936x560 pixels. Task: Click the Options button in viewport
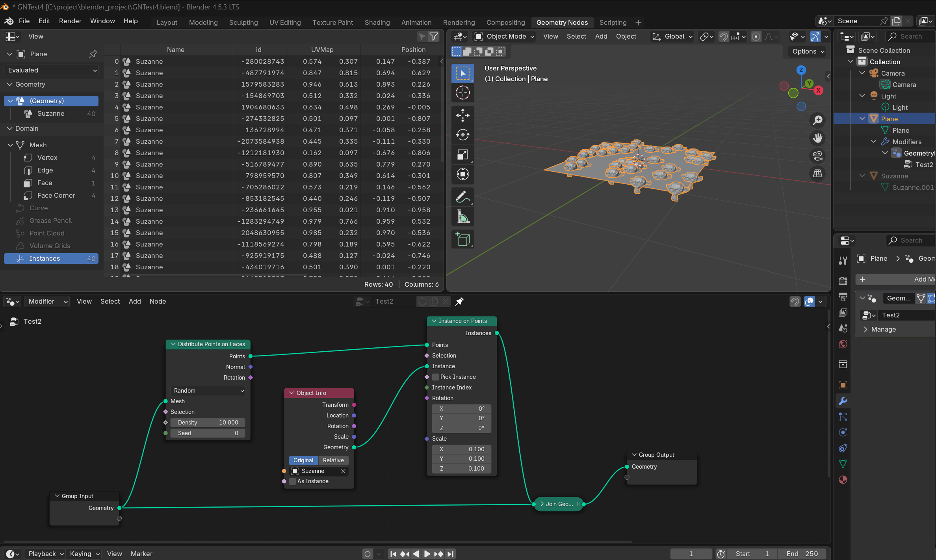pos(808,51)
